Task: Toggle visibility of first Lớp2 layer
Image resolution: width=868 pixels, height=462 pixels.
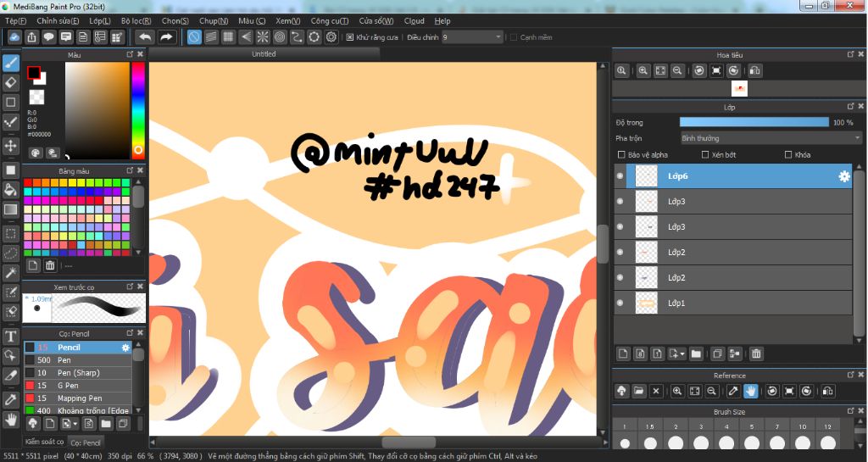Action: 620,252
